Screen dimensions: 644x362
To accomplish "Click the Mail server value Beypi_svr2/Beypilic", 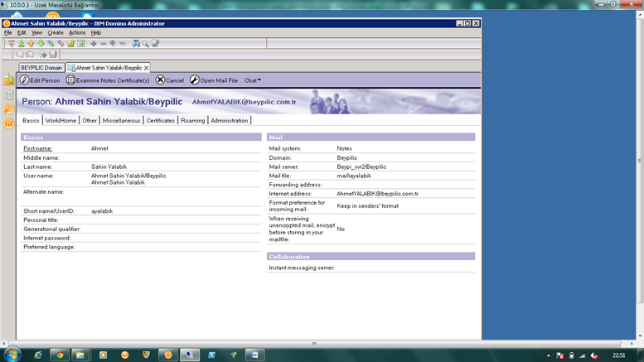I will pyautogui.click(x=361, y=167).
